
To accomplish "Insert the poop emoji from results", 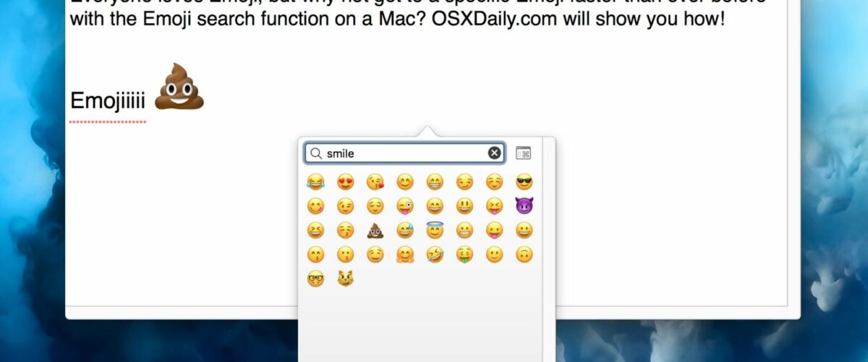I will click(x=375, y=230).
